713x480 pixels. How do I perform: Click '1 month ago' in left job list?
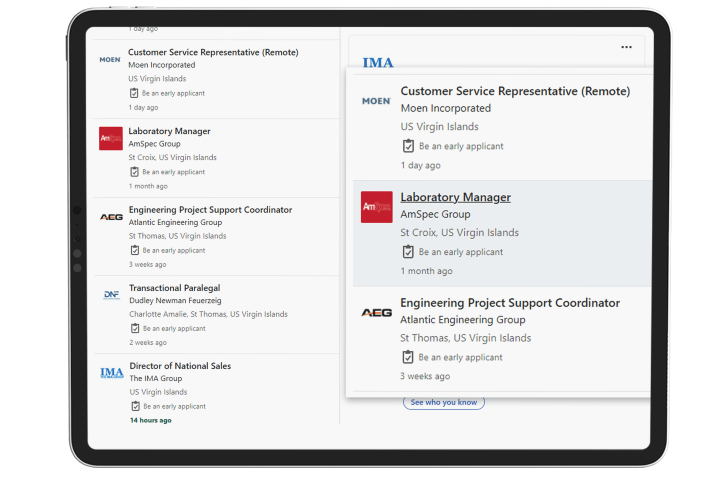click(x=148, y=186)
